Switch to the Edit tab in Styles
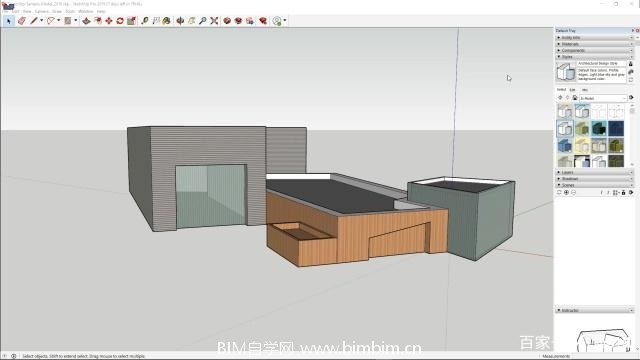Viewport: 640px width, 360px height. 573,90
